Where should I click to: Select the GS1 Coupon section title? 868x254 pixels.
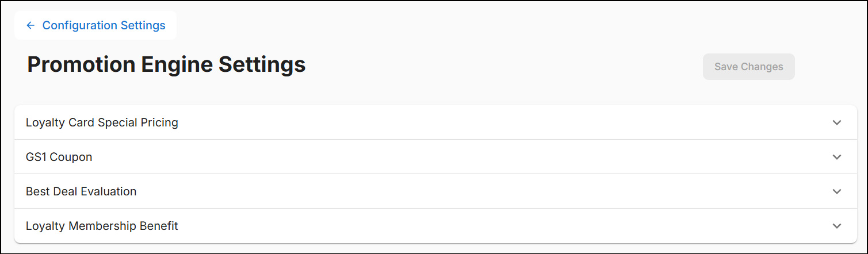pos(59,157)
